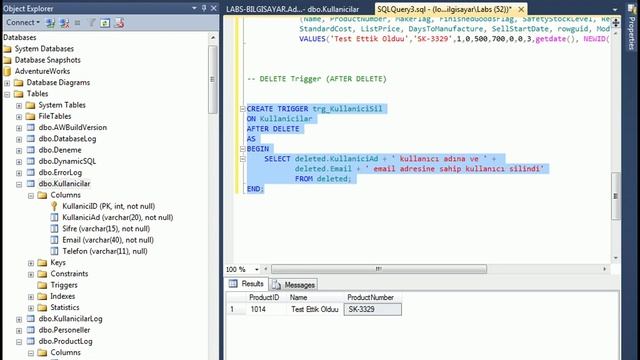Expand the Indexes folder

(x=31, y=297)
